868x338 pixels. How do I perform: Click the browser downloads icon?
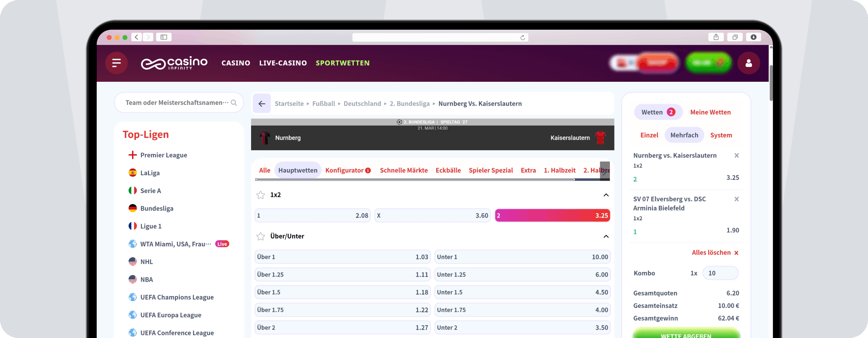point(753,37)
